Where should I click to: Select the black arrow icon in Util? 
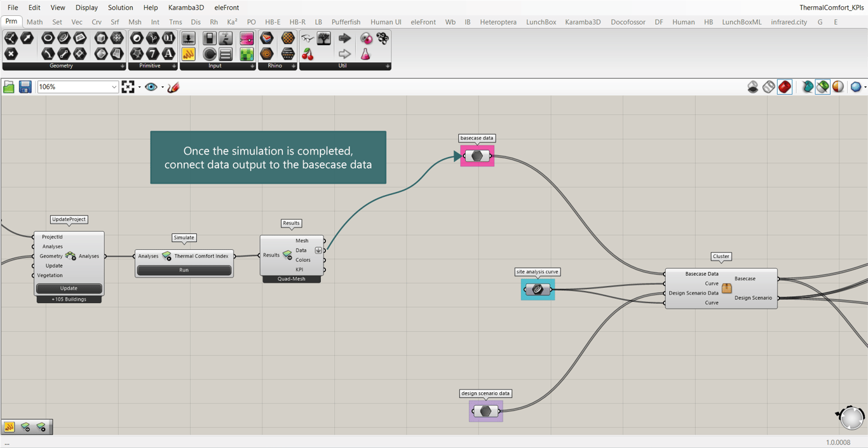coord(345,38)
